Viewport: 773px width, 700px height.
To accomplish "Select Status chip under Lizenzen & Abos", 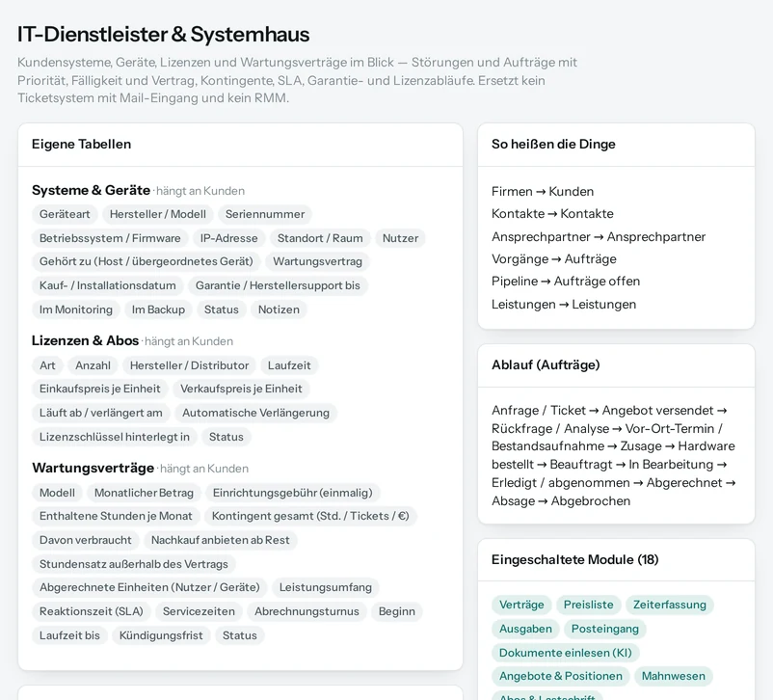I will click(226, 437).
